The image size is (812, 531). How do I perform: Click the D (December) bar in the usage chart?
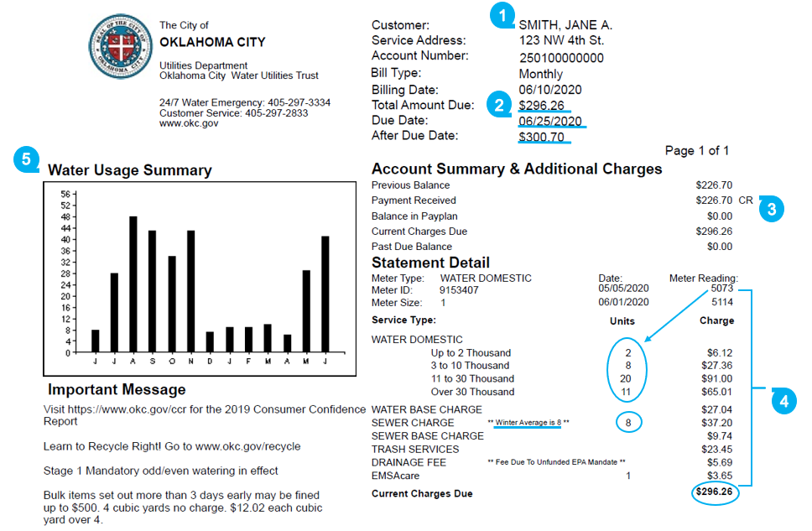[210, 342]
